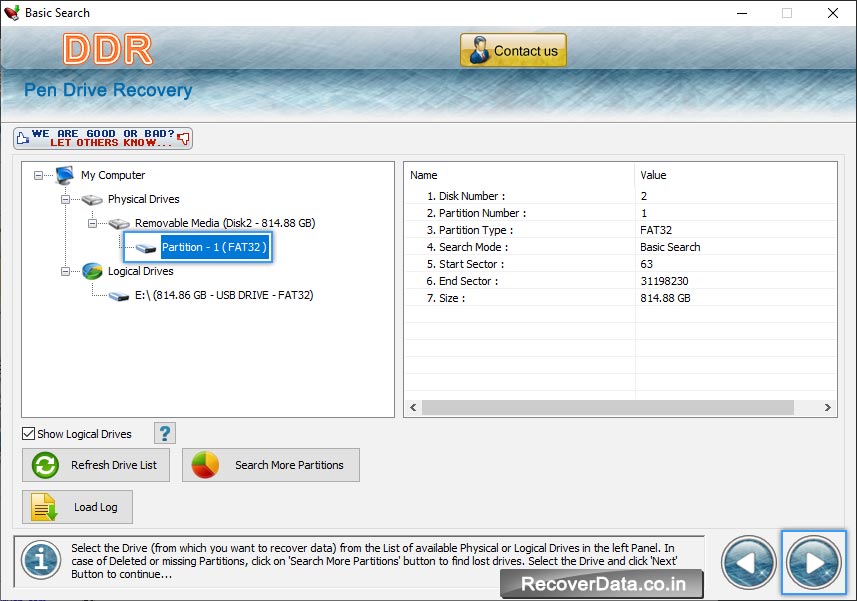Click the contact person icon

478,50
